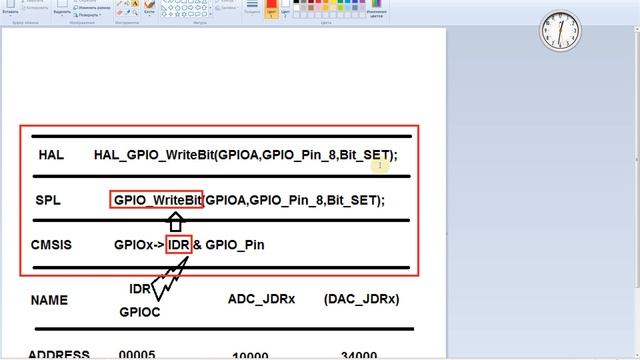Pick the gold palette swatch

(325, 8)
